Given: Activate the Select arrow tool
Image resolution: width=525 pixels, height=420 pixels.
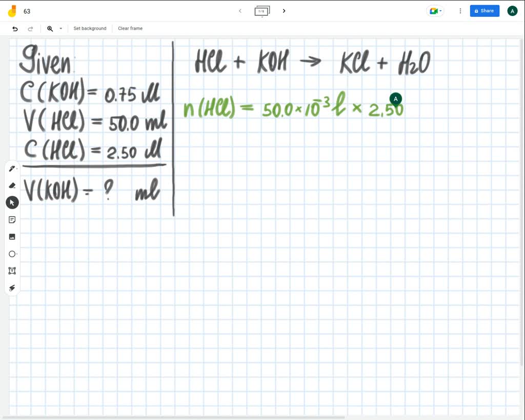Looking at the screenshot, I should point(12,202).
